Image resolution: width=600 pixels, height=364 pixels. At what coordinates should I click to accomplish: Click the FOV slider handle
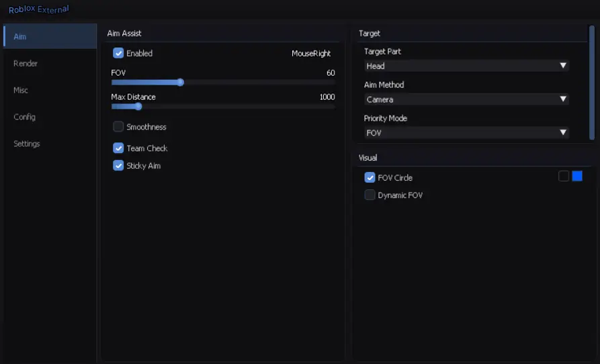[x=180, y=82]
